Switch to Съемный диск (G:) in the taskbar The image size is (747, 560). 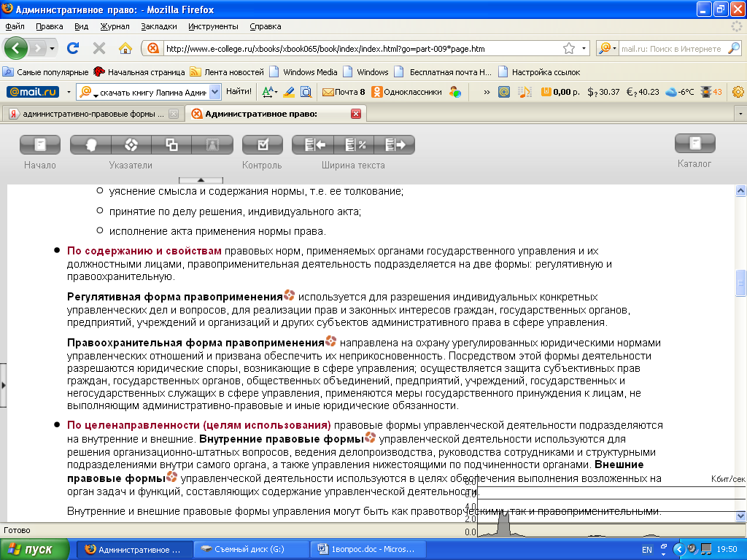coord(250,549)
